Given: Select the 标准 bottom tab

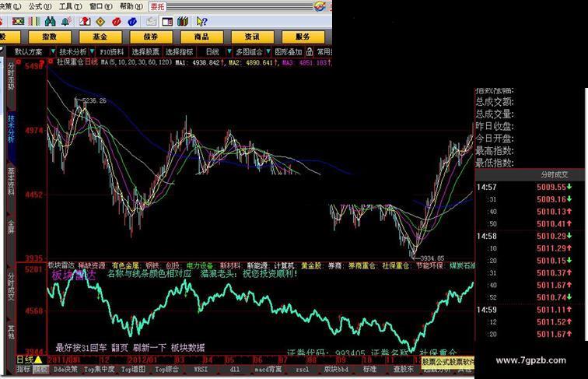Looking at the screenshot, I should pyautogui.click(x=369, y=369).
